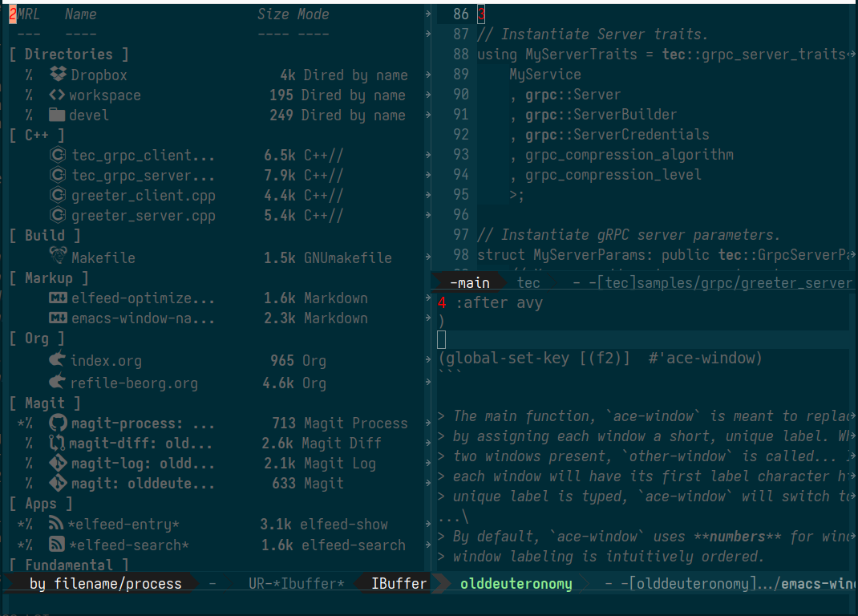
Task: Click the olddeuteronomy project mode line segment
Action: [516, 584]
